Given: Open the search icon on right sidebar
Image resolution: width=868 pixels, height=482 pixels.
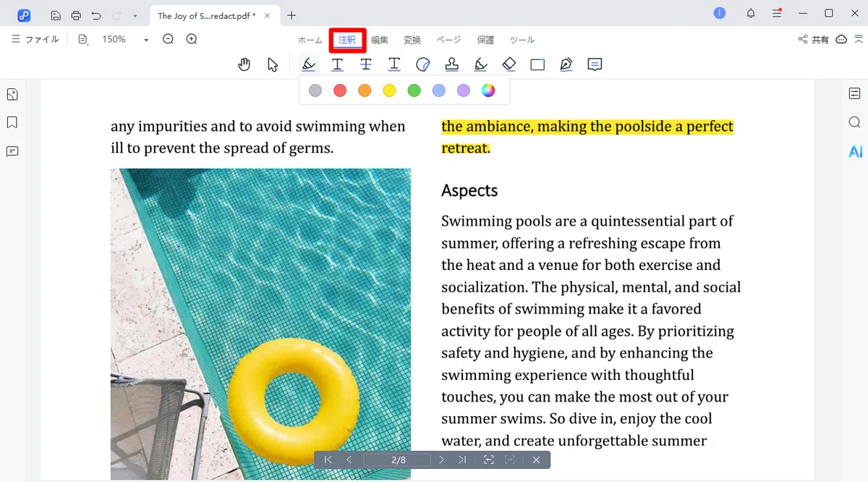Looking at the screenshot, I should pyautogui.click(x=855, y=122).
